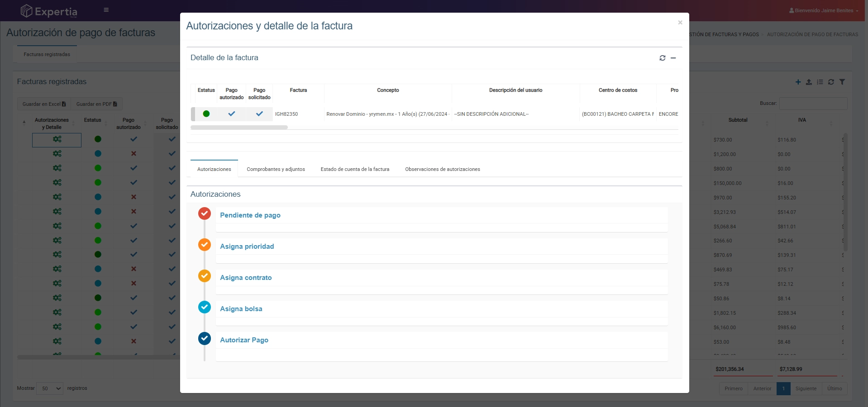Open details gears icon in first row
Screen dimensions: 868x407
click(57, 139)
